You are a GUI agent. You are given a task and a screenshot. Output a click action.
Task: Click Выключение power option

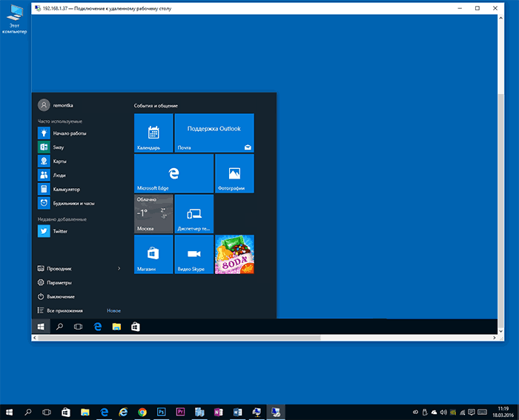(x=56, y=296)
